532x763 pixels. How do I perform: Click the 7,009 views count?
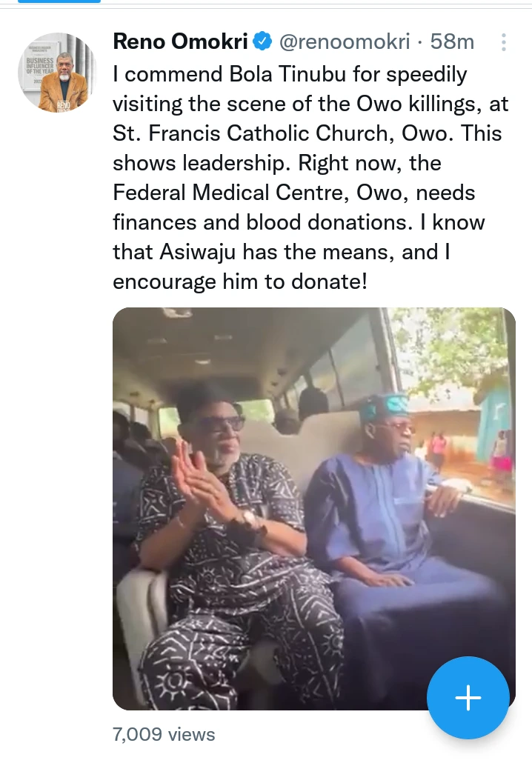point(164,734)
